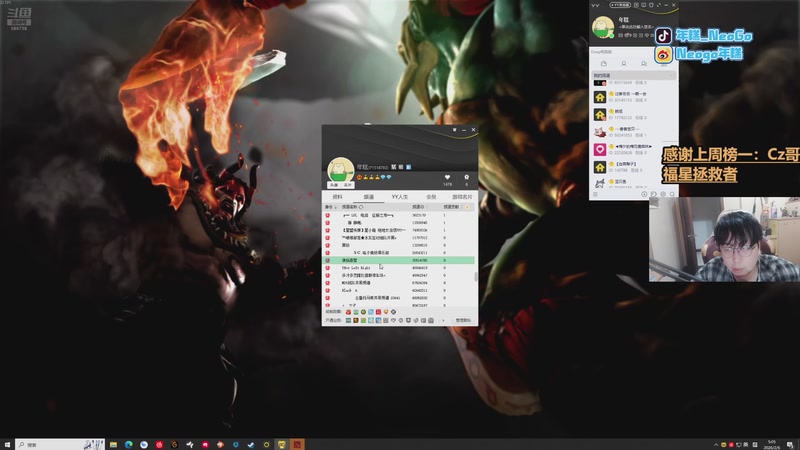
Task: Click the 名片 button under the avatar
Action: point(347,185)
